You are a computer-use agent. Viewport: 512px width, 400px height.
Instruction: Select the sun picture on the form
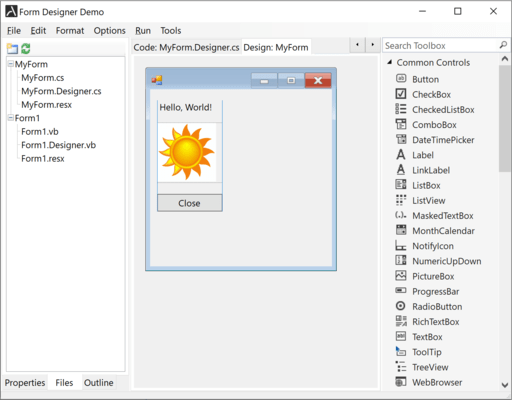[x=187, y=152]
